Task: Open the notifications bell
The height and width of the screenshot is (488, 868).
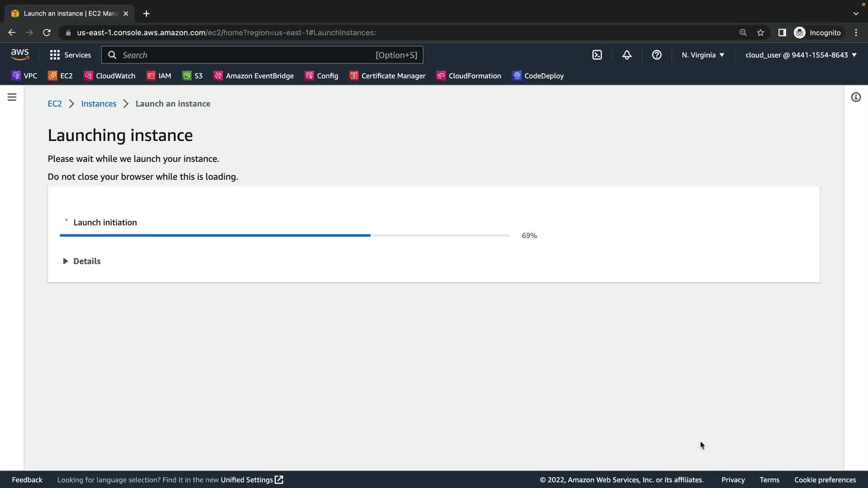Action: click(x=627, y=55)
